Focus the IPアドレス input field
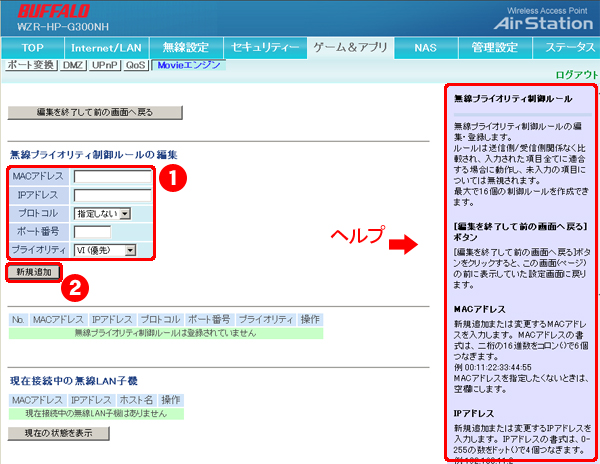Image resolution: width=600 pixels, height=464 pixels. [112, 195]
